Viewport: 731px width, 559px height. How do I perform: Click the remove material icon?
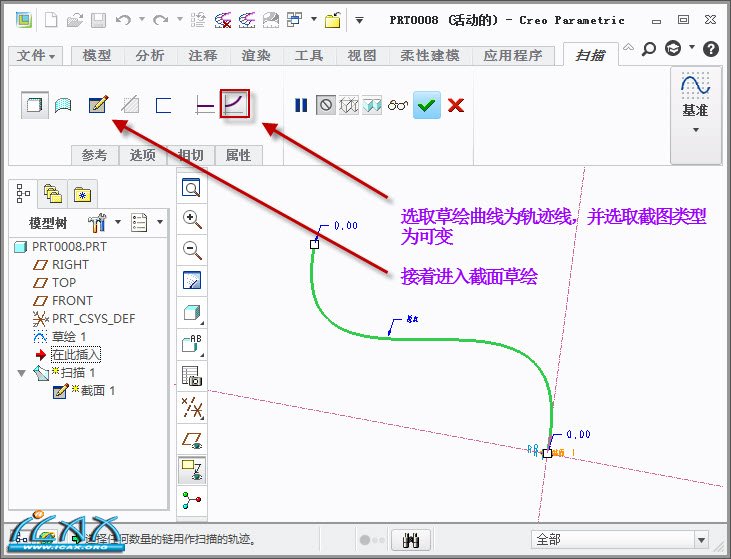tap(130, 105)
